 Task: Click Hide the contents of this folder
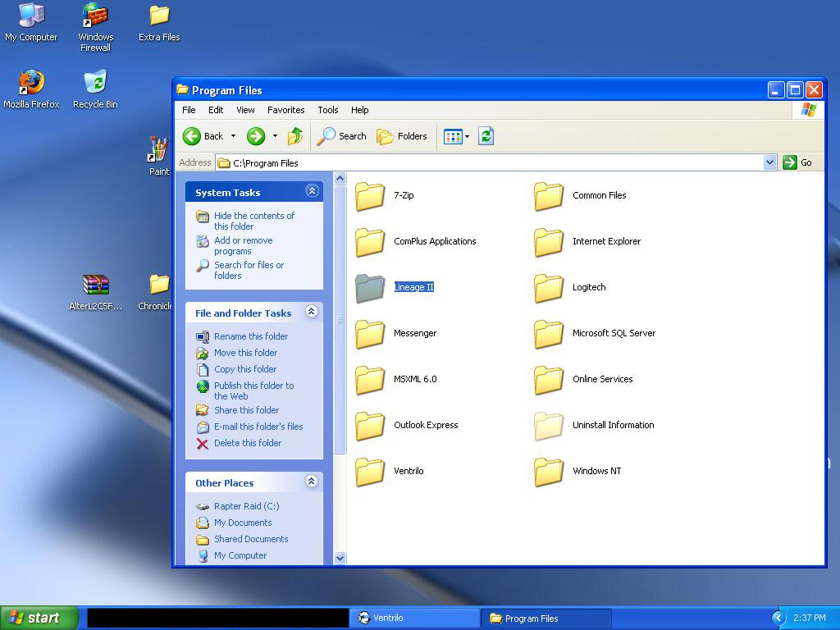pyautogui.click(x=254, y=221)
